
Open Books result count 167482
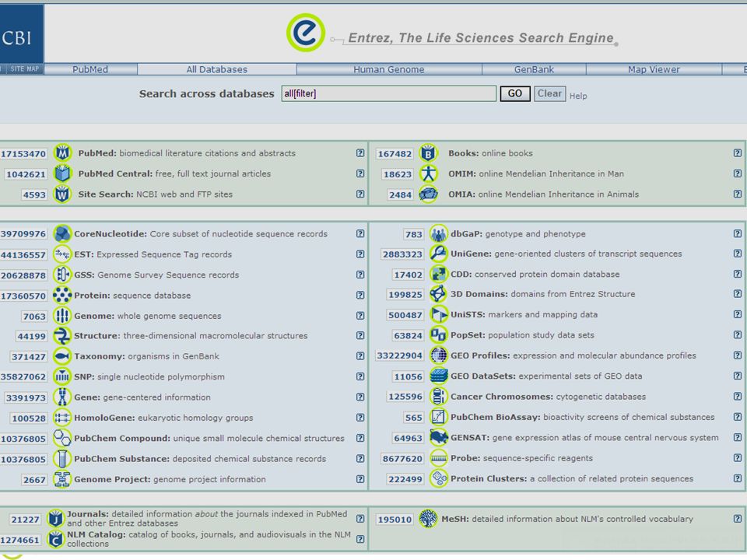(x=395, y=154)
